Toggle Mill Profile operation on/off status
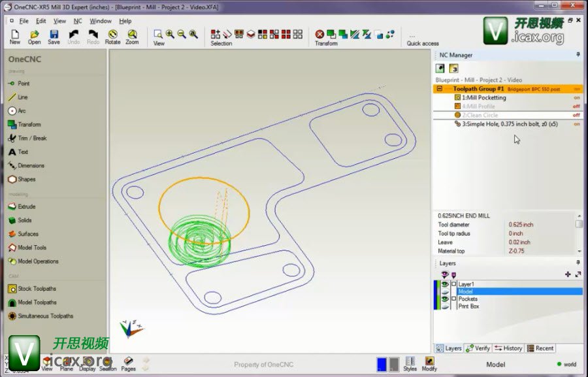588x377 pixels. [576, 107]
